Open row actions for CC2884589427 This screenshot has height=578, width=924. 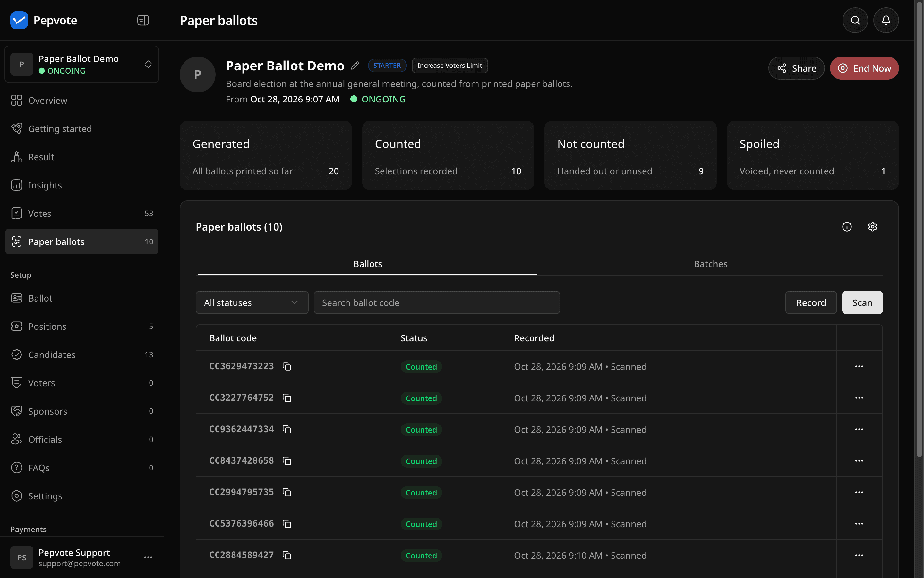pyautogui.click(x=859, y=555)
